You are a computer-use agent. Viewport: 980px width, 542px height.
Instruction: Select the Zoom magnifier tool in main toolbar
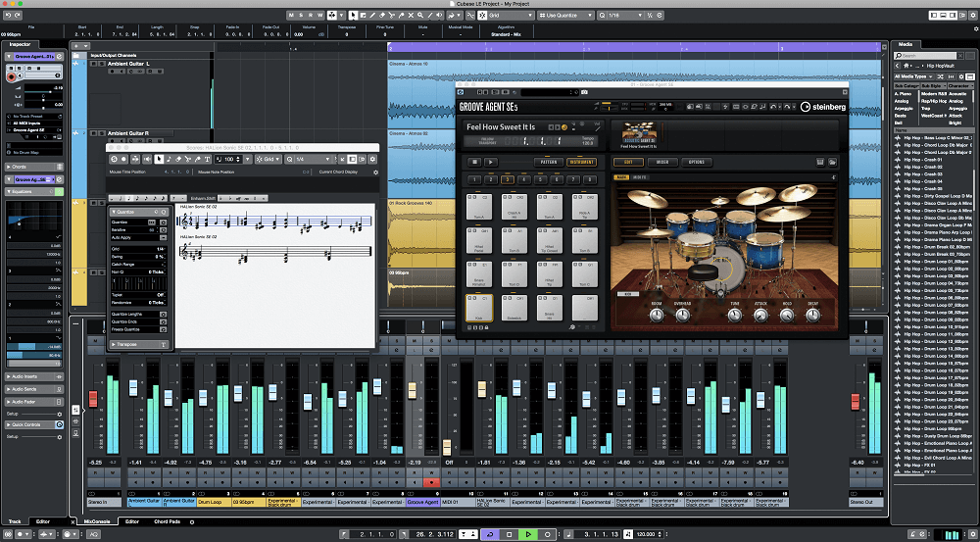pos(420,15)
